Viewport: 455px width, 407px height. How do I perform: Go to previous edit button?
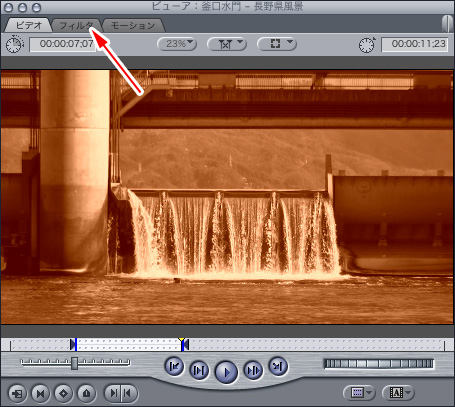[174, 366]
